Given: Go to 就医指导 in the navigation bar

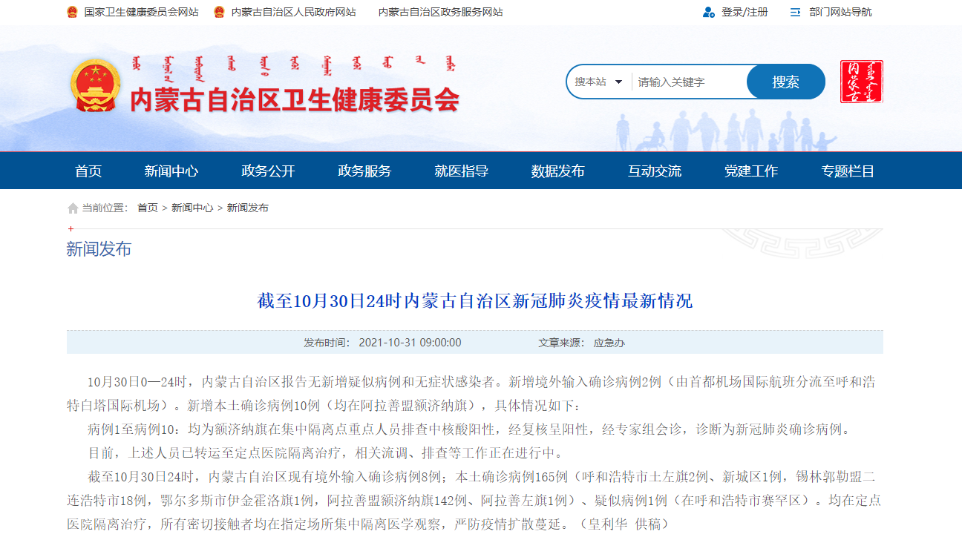Looking at the screenshot, I should coord(461,171).
